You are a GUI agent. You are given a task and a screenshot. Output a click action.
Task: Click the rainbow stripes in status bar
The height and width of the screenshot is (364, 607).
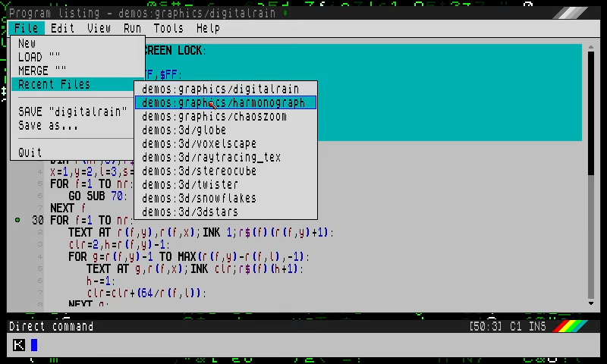(569, 327)
